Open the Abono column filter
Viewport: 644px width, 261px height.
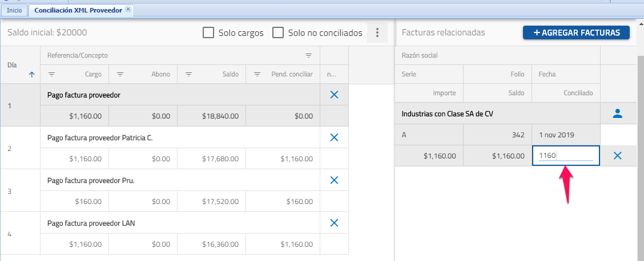coord(120,74)
